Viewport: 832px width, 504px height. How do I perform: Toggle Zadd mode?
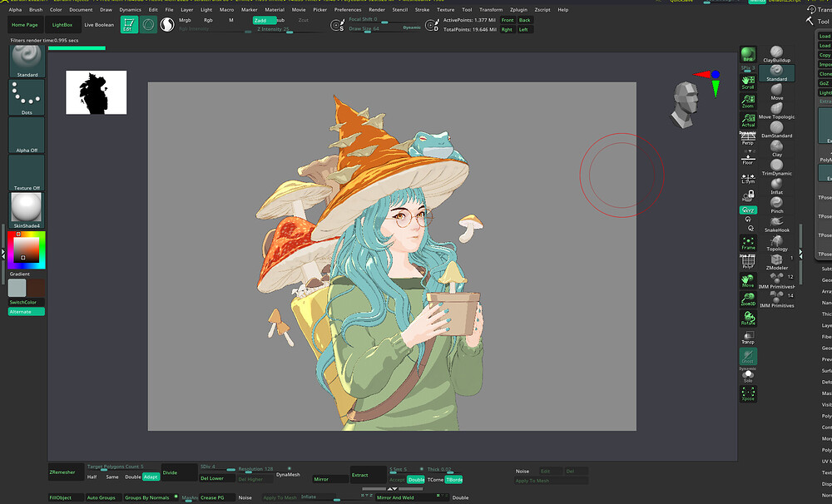click(264, 20)
